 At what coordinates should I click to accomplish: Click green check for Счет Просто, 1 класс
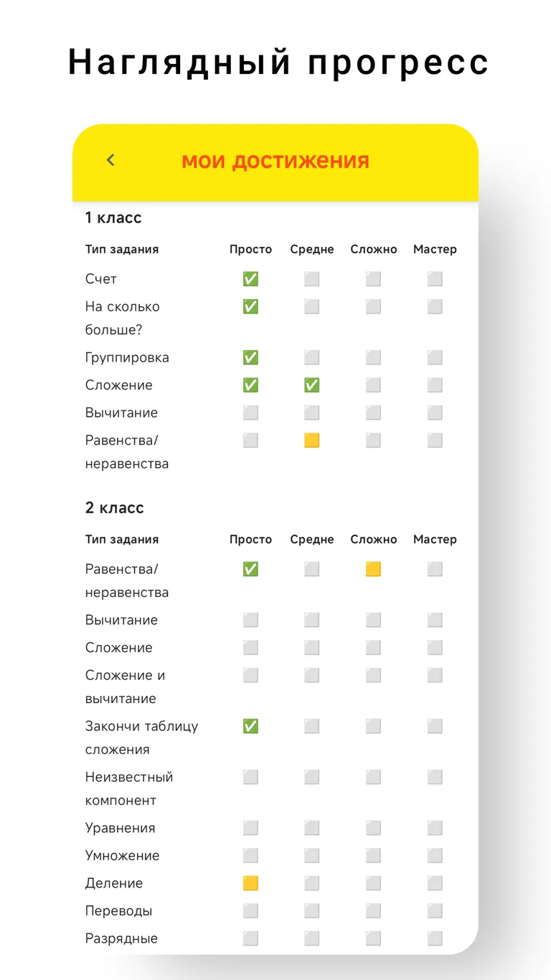point(250,279)
